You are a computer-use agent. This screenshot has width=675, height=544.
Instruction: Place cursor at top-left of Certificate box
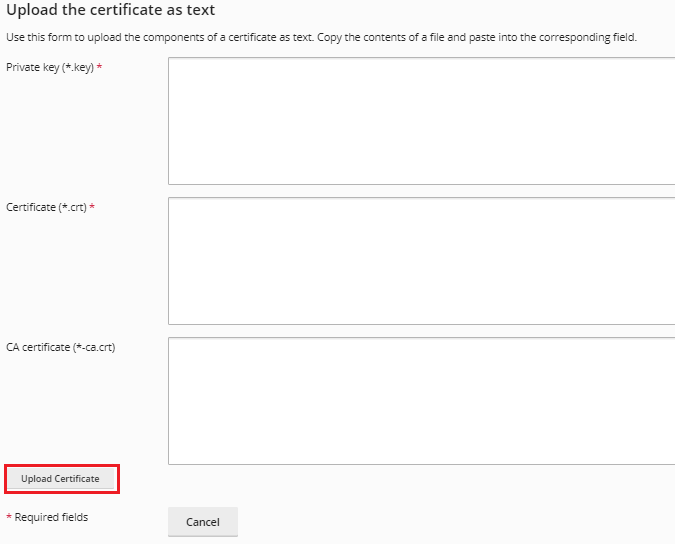(174, 204)
